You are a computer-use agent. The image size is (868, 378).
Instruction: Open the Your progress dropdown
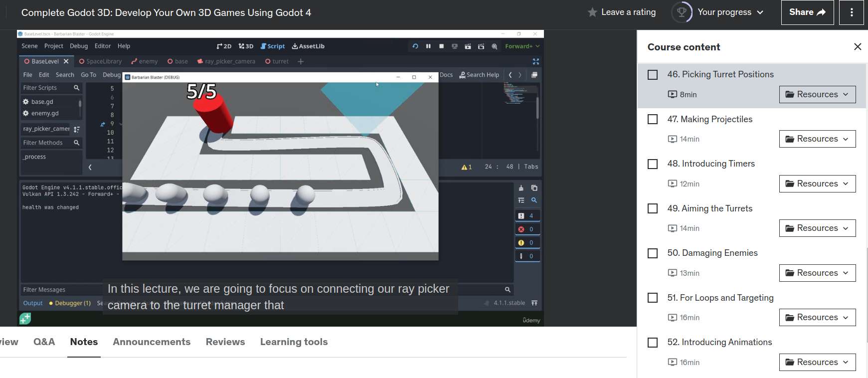coord(718,12)
